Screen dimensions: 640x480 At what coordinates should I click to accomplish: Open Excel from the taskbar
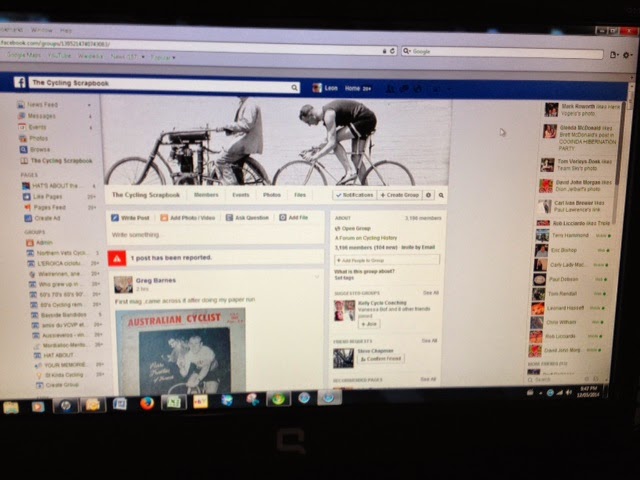[174, 402]
